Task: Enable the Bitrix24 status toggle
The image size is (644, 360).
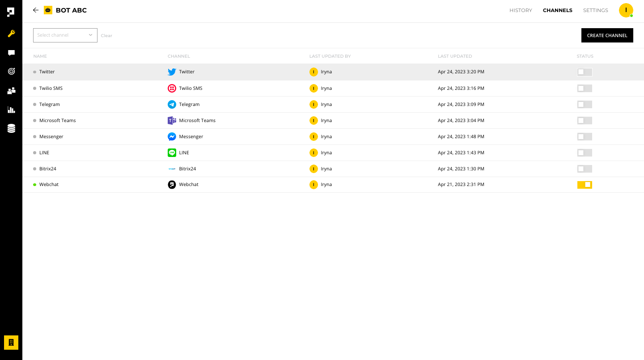Action: coord(585,169)
